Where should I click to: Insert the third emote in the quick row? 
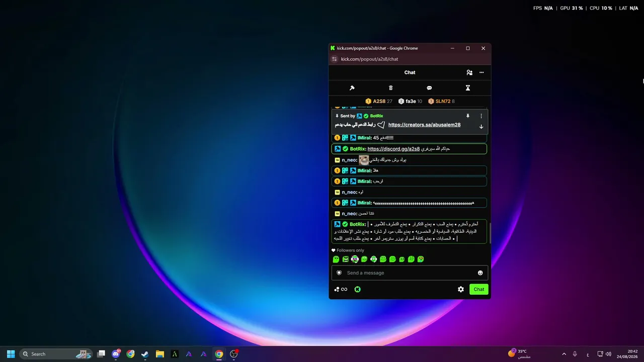[x=355, y=259]
